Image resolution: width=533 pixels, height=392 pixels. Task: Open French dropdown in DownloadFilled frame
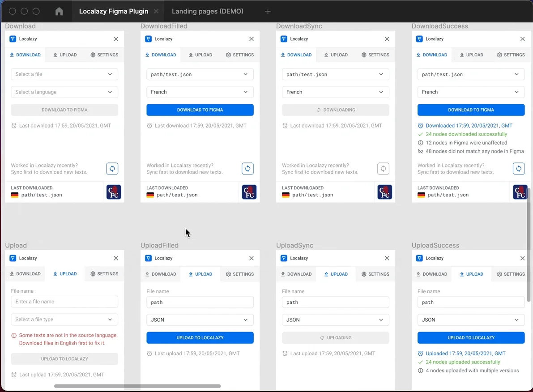pos(200,92)
